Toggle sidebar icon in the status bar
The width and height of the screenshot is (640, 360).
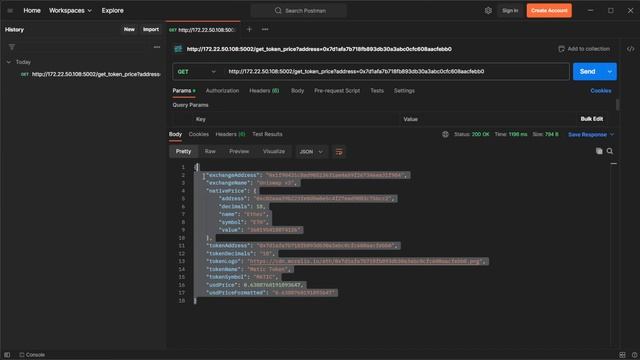tap(7, 355)
